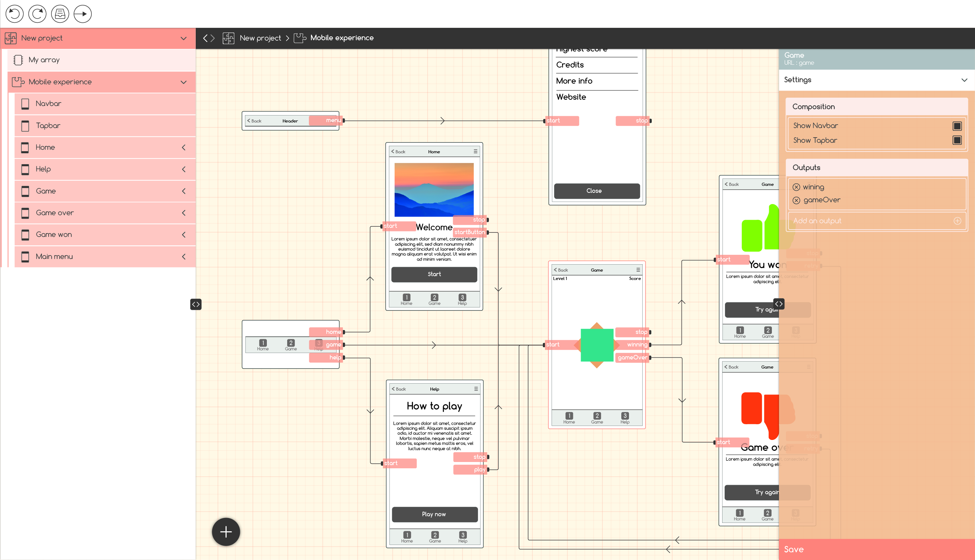
Task: Click the round plus add button on the canvas
Action: (226, 532)
